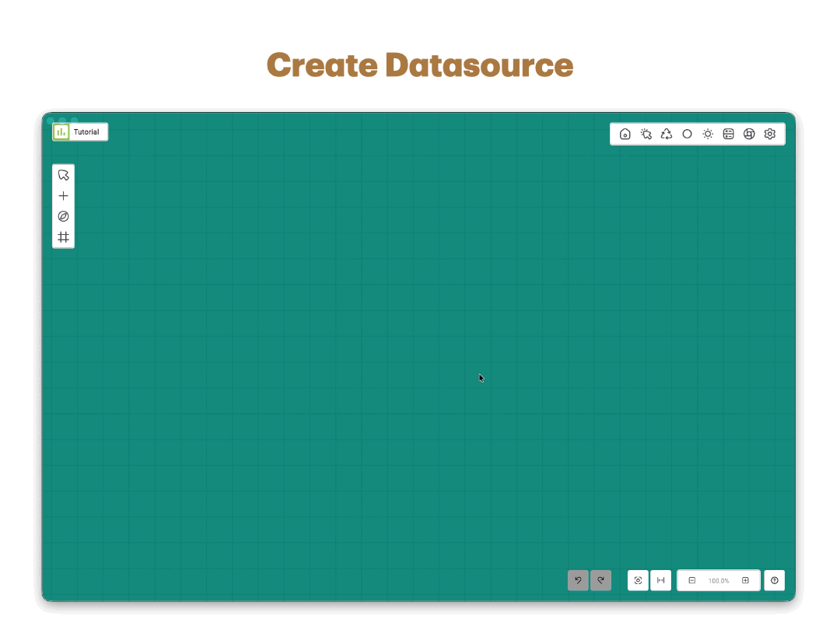The height and width of the screenshot is (630, 840).
Task: Toggle light and dark theme
Action: (x=708, y=134)
